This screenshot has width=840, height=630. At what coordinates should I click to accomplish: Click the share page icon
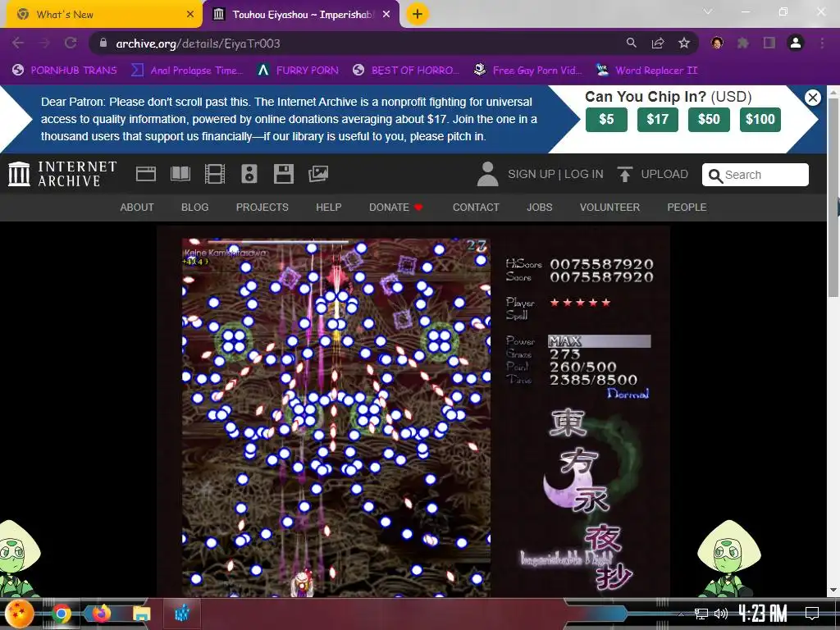click(x=658, y=43)
